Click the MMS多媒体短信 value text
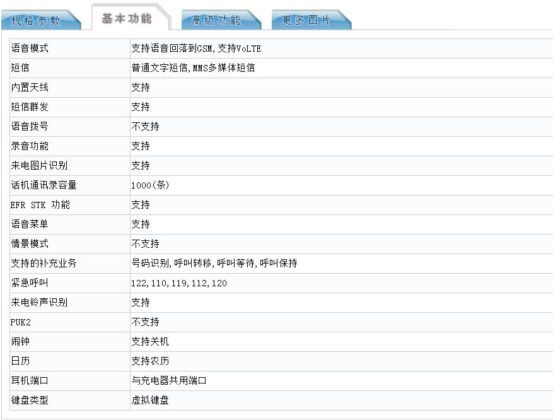The width and height of the screenshot is (553, 420). pos(224,68)
